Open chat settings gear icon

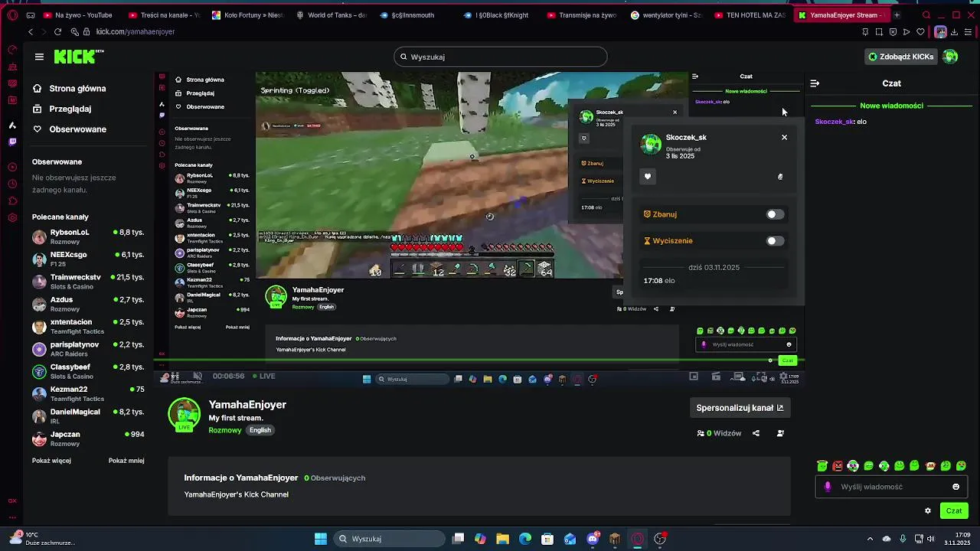(x=928, y=510)
